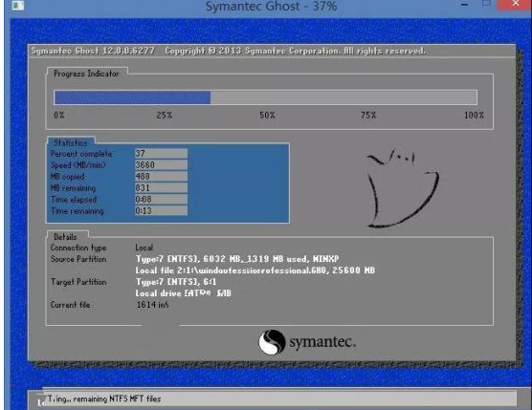The image size is (532, 410).
Task: Click the Details panel label
Action: pos(65,236)
